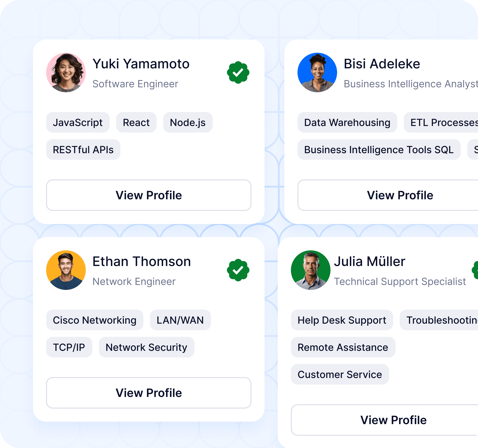
Task: Click Yuki Yamamoto's verified badge icon
Action: 238,72
